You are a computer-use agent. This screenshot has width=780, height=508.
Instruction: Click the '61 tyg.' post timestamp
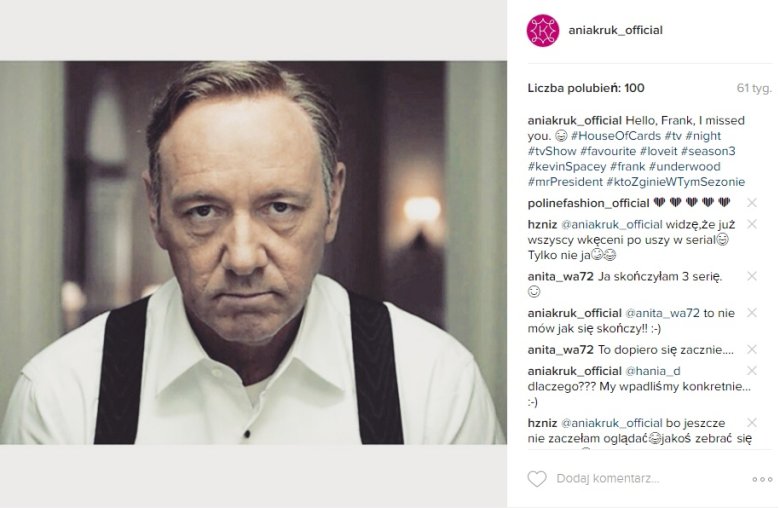(x=753, y=88)
